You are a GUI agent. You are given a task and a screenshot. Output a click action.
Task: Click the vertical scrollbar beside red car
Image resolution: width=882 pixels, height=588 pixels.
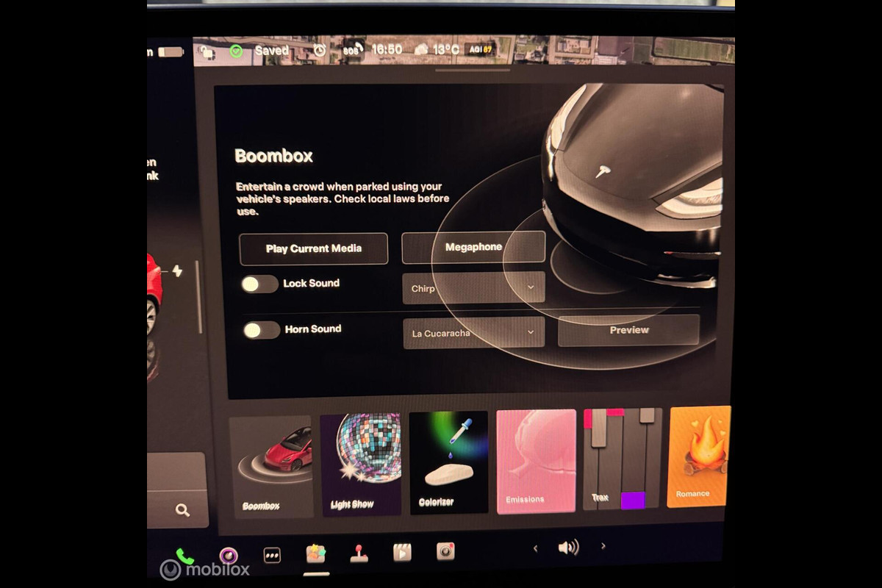(198, 297)
